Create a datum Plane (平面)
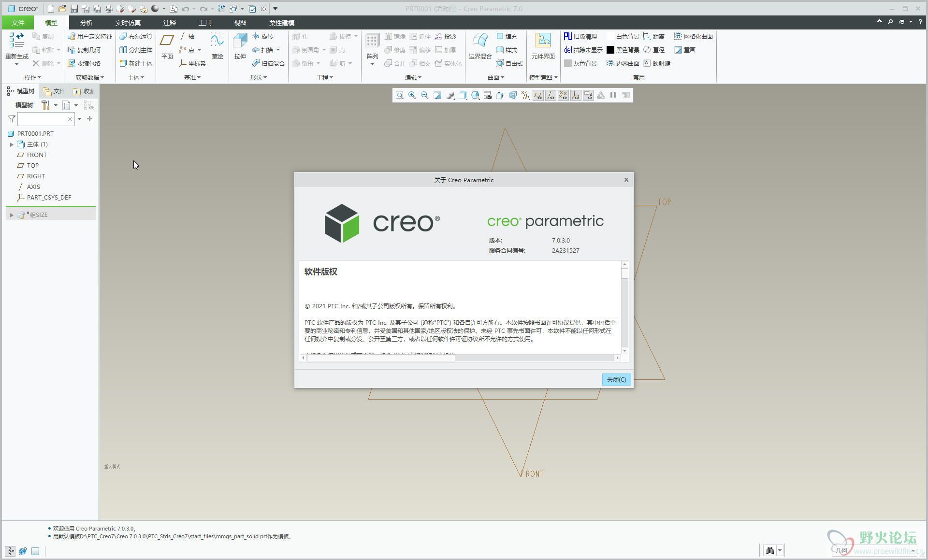 167,46
